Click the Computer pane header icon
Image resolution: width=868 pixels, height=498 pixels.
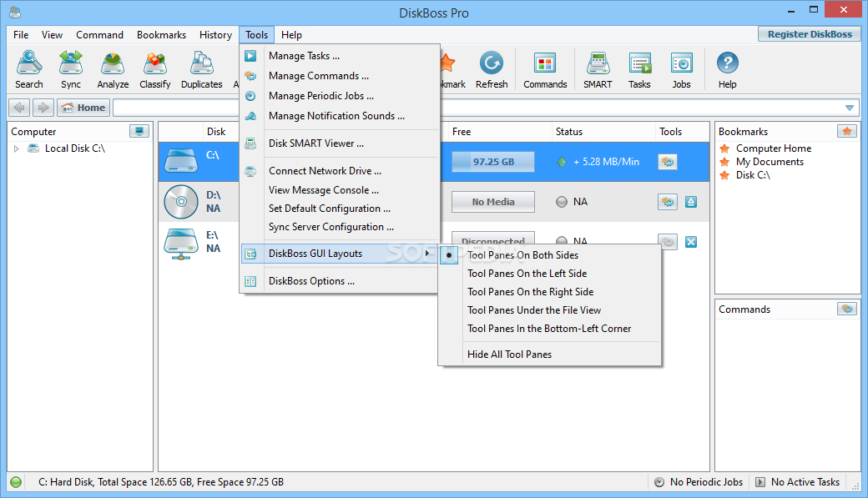pos(139,131)
